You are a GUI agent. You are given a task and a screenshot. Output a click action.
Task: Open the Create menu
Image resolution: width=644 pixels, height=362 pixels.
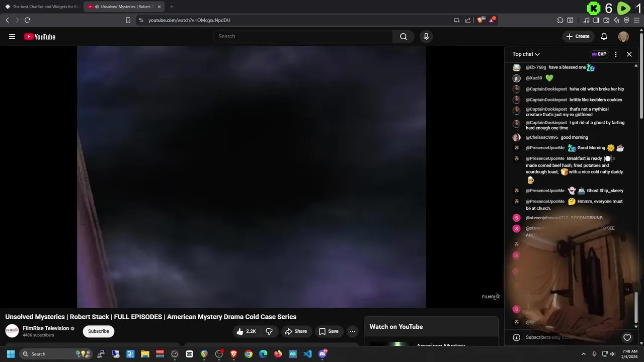click(x=578, y=36)
